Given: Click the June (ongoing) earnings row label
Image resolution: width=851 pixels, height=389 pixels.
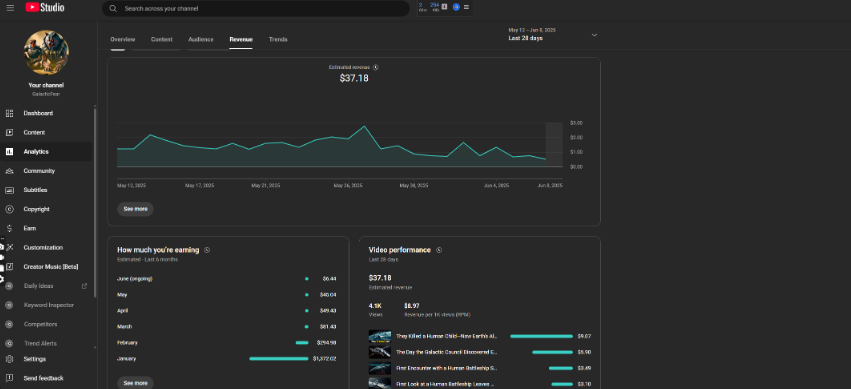Looking at the screenshot, I should point(135,279).
